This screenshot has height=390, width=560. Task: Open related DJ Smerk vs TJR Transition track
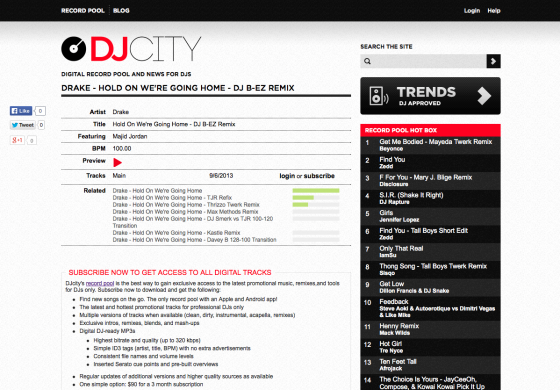[193, 222]
